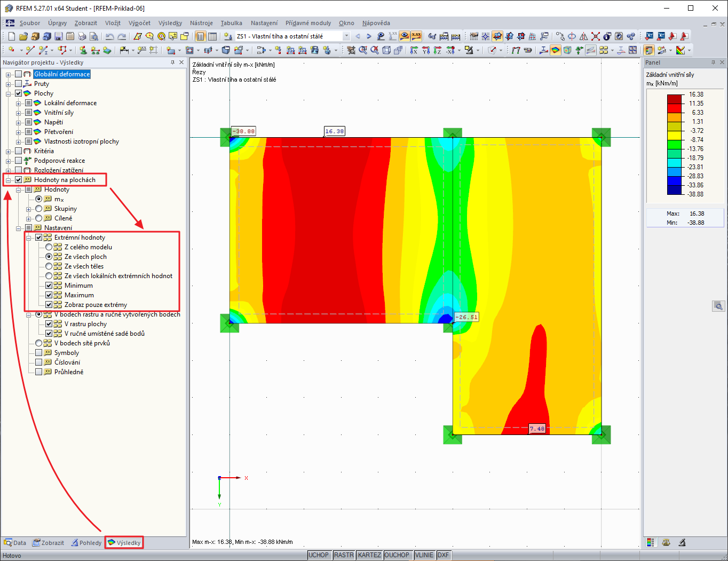
Task: Open the Soubor menu
Action: pyautogui.click(x=30, y=23)
